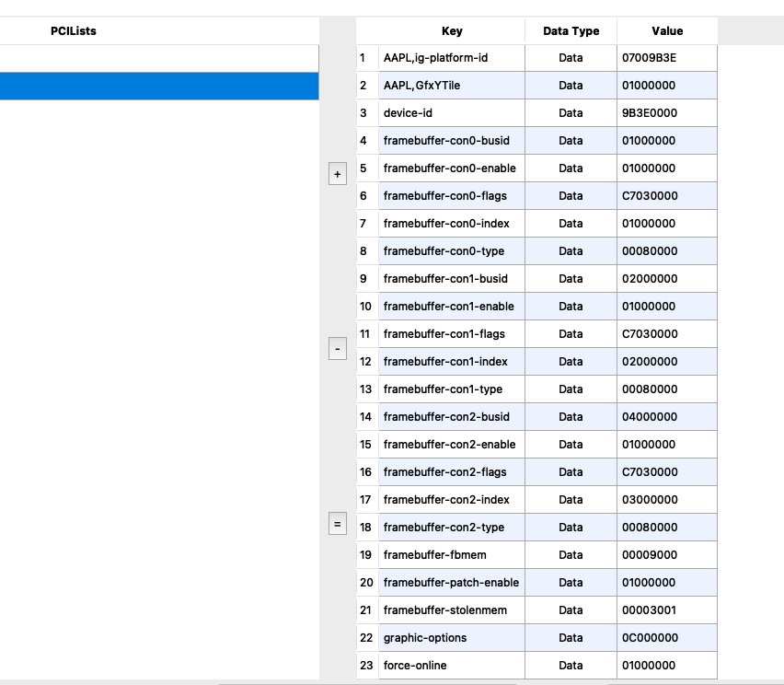
Task: Click value 00009000 of framebuffer-fbmem
Action: [x=667, y=555]
